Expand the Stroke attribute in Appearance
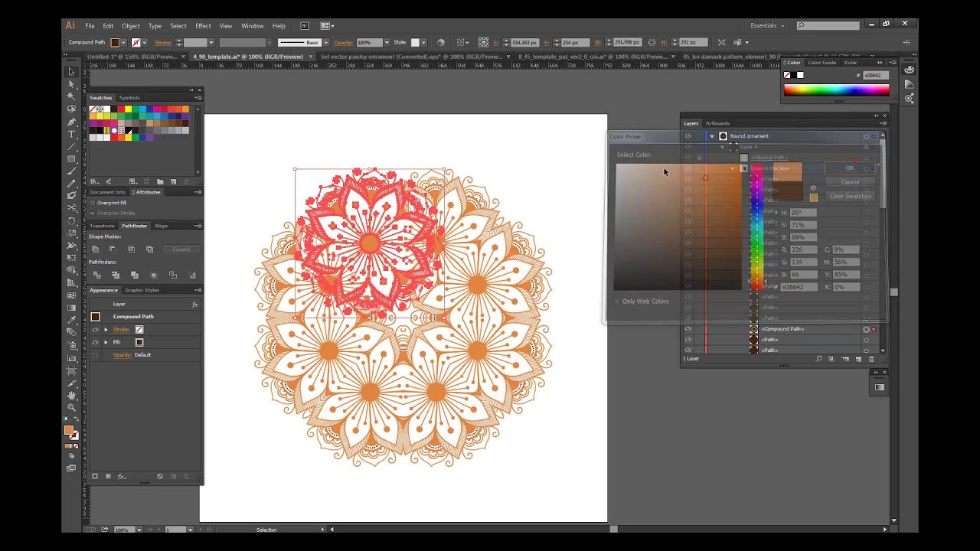The height and width of the screenshot is (551, 980). tap(106, 330)
